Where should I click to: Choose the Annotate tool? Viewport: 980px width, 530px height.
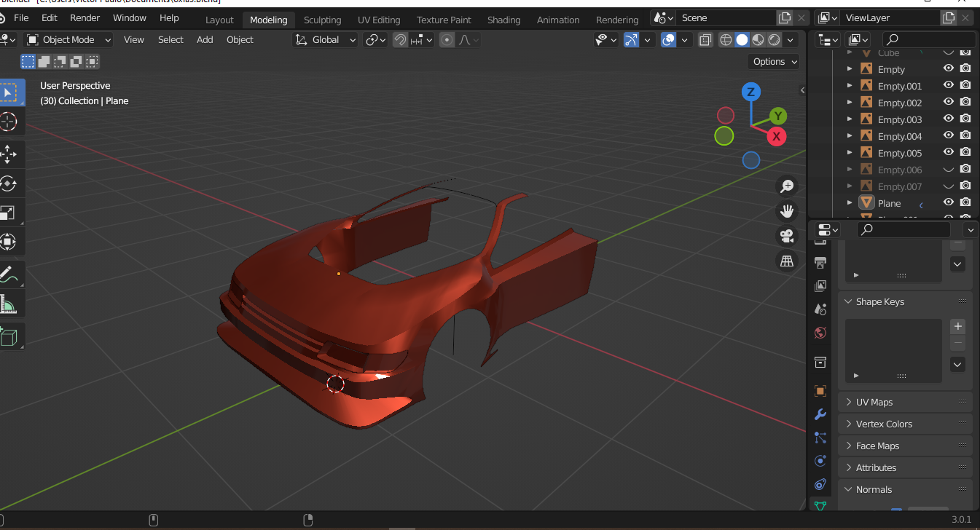[9, 274]
